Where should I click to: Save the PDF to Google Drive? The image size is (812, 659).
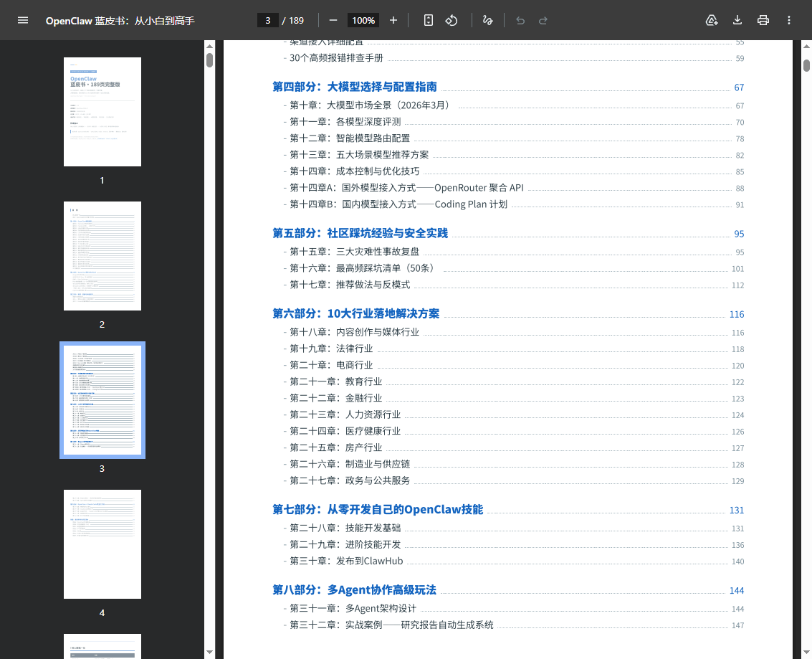[x=712, y=20]
